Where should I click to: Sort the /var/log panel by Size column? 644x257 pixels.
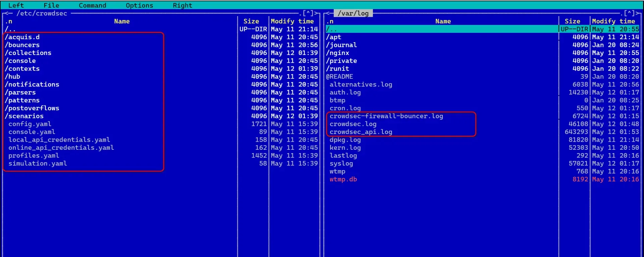click(x=573, y=21)
